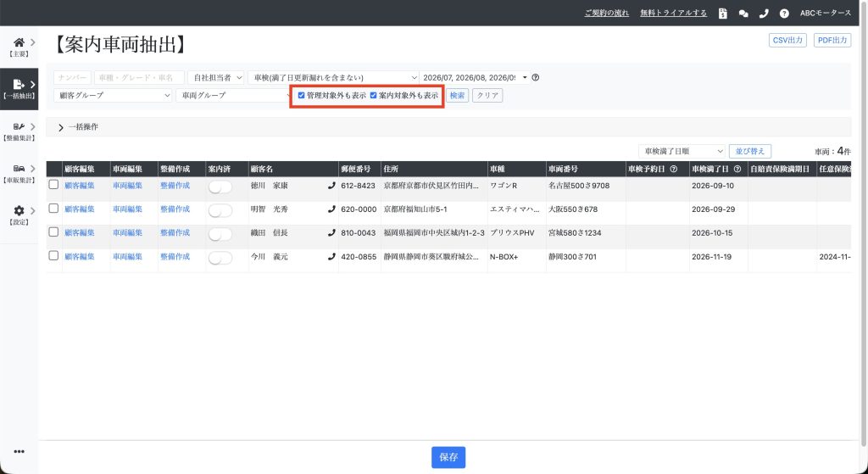The height and width of the screenshot is (474, 868).
Task: Click help icon in 車検満了日 header
Action: point(737,169)
